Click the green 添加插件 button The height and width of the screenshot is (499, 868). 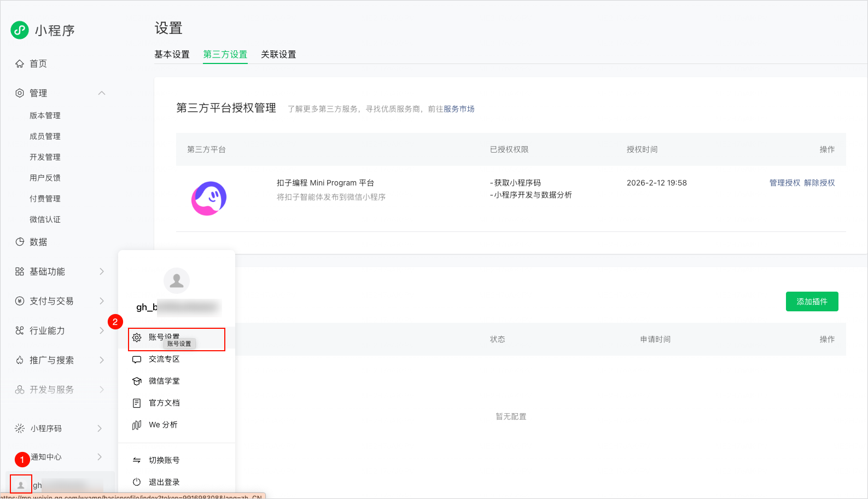812,301
